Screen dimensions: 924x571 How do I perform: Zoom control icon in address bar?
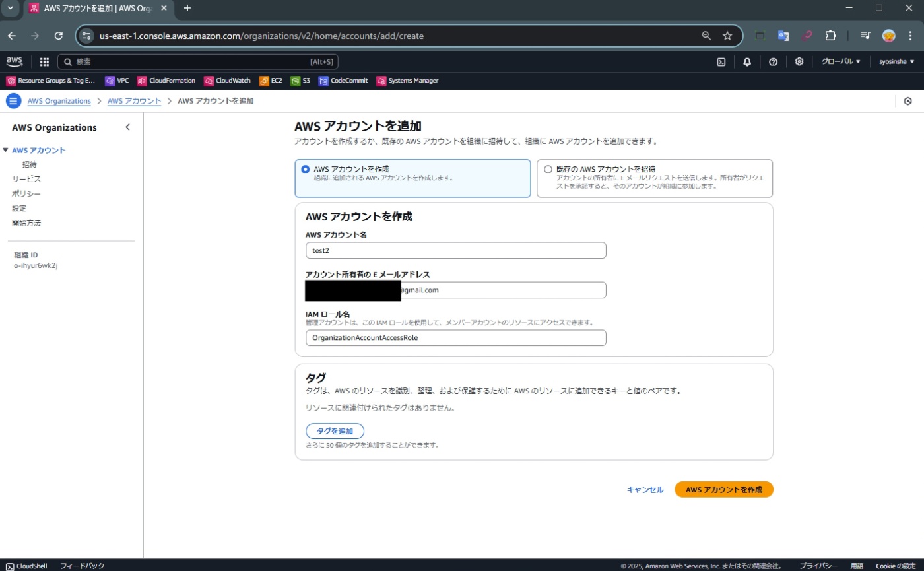click(707, 36)
